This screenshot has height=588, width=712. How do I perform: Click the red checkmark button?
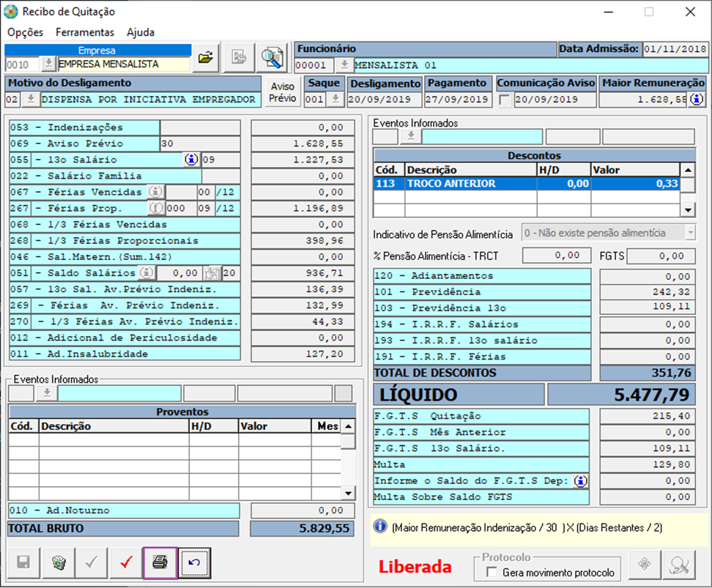[126, 562]
